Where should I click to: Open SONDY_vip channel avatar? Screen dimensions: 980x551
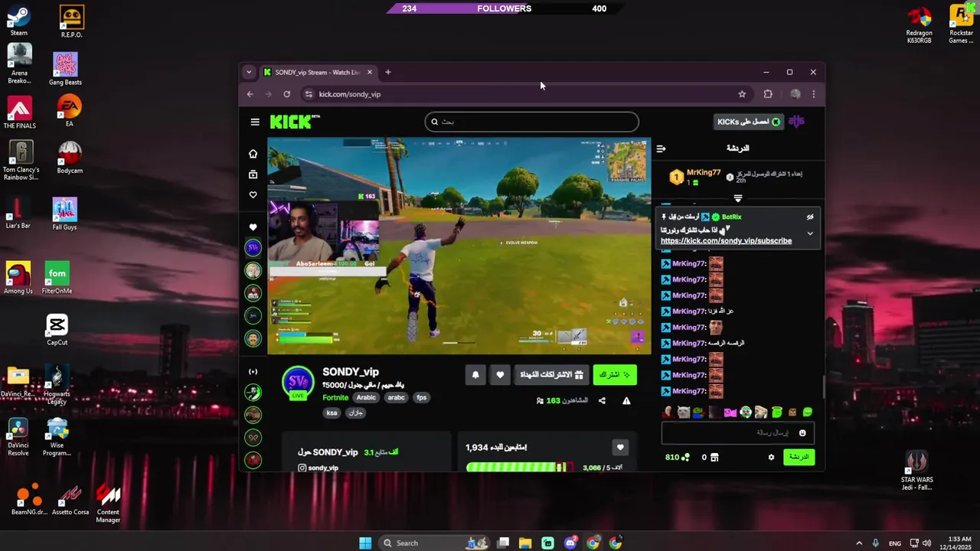point(298,382)
